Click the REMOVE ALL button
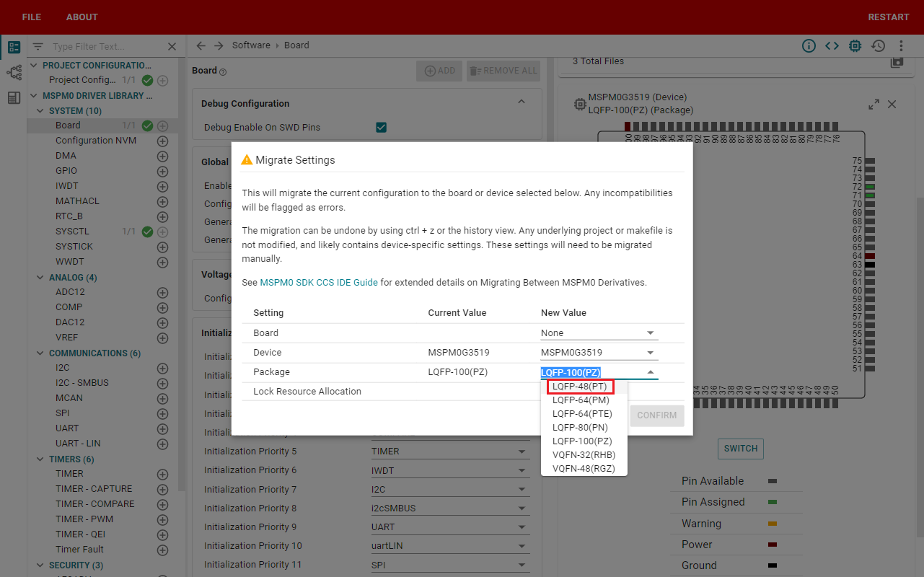The image size is (924, 577). tap(503, 71)
